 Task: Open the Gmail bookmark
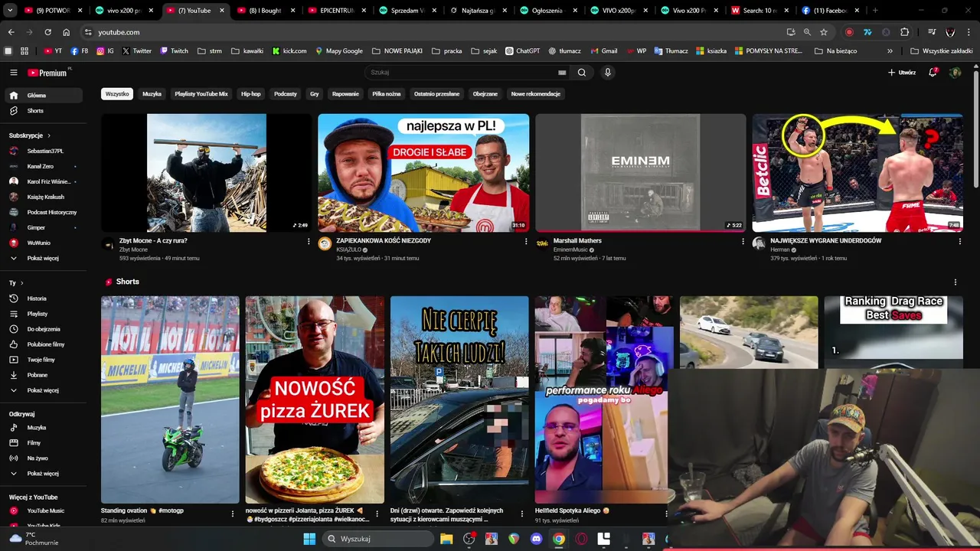603,51
